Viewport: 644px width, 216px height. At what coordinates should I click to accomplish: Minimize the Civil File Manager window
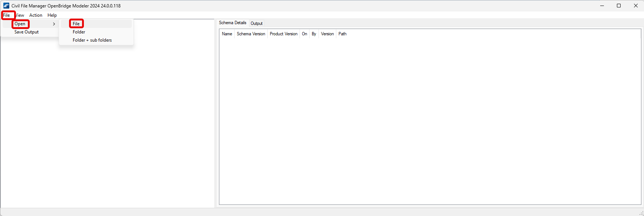point(602,6)
